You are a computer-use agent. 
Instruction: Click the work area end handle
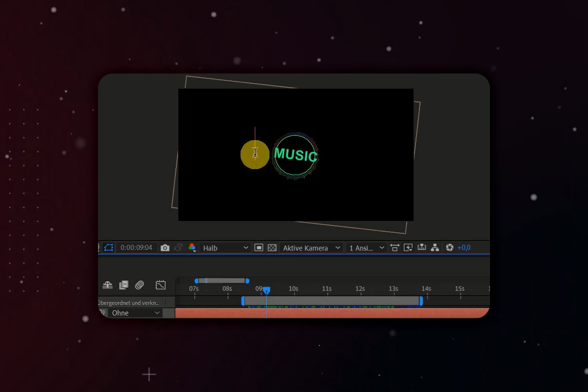click(421, 301)
